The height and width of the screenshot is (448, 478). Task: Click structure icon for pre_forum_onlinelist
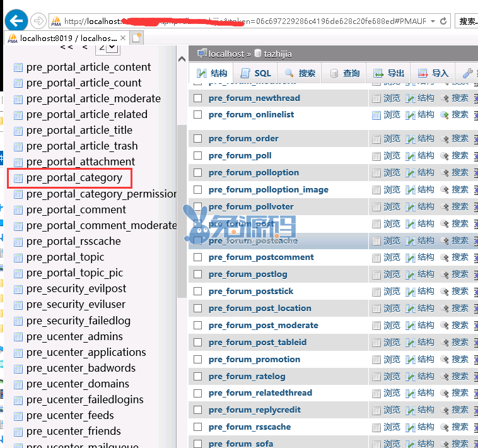coord(411,115)
